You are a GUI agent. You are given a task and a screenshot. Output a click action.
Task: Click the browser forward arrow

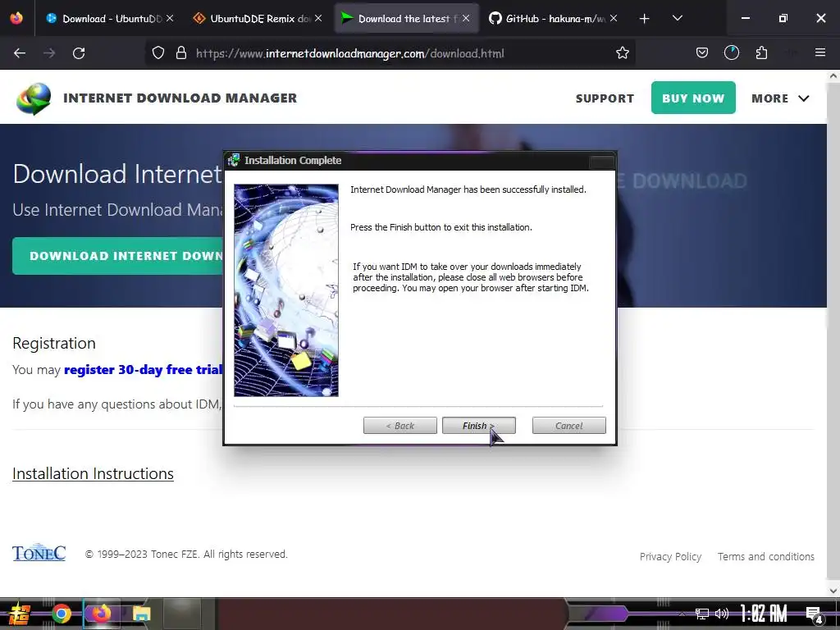(x=49, y=53)
